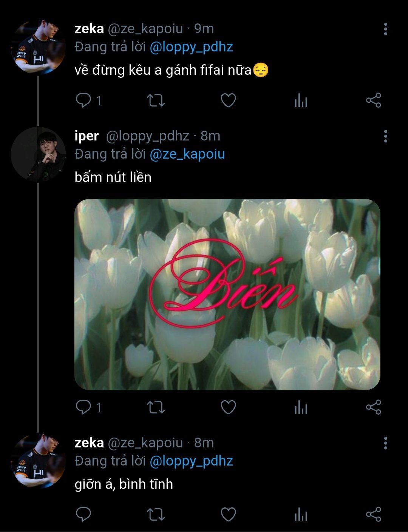Reply to iper's tulip image tweet
408x532 pixels.
(83, 407)
